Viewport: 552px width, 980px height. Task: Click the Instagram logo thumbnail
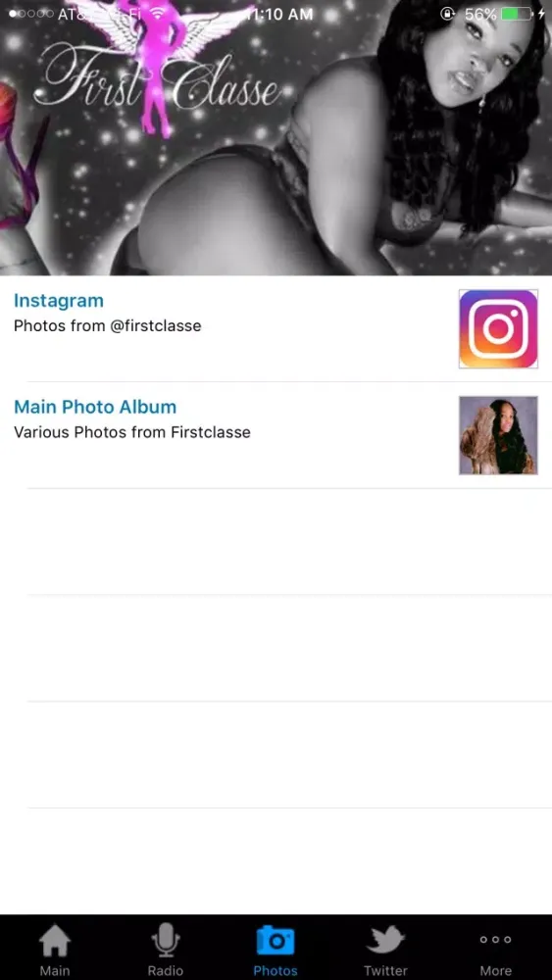498,328
